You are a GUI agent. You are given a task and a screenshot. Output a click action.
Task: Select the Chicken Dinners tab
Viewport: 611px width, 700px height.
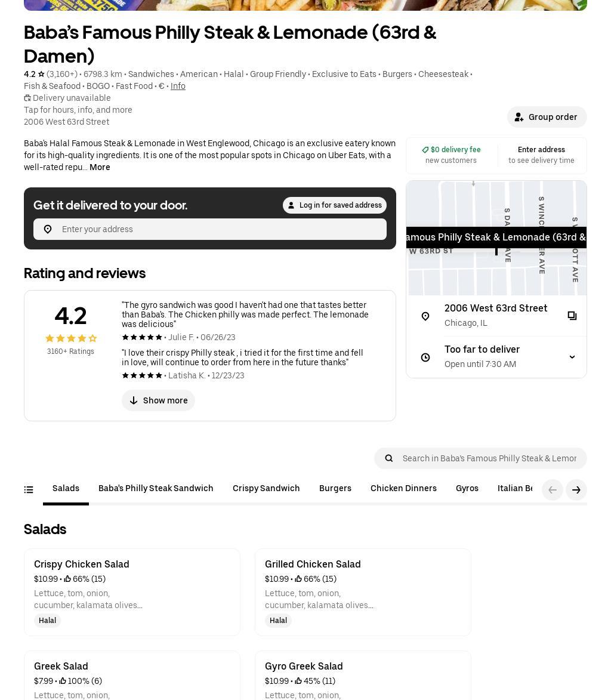pyautogui.click(x=403, y=488)
